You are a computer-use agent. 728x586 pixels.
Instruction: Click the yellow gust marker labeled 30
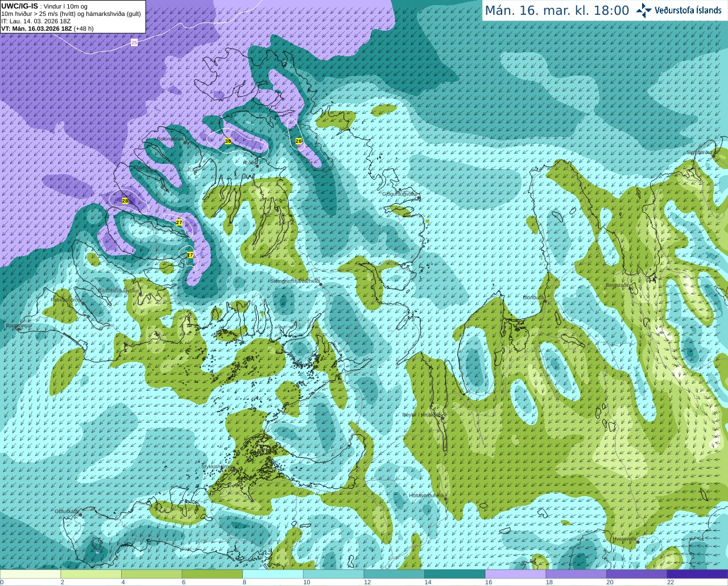click(x=228, y=141)
